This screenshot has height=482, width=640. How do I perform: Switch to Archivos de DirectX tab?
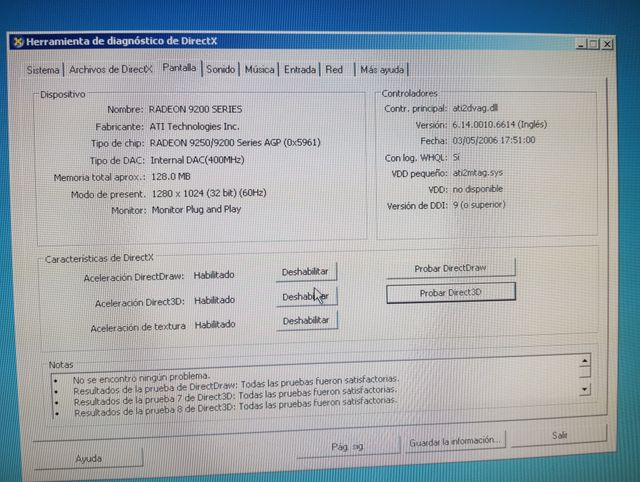[x=111, y=69]
